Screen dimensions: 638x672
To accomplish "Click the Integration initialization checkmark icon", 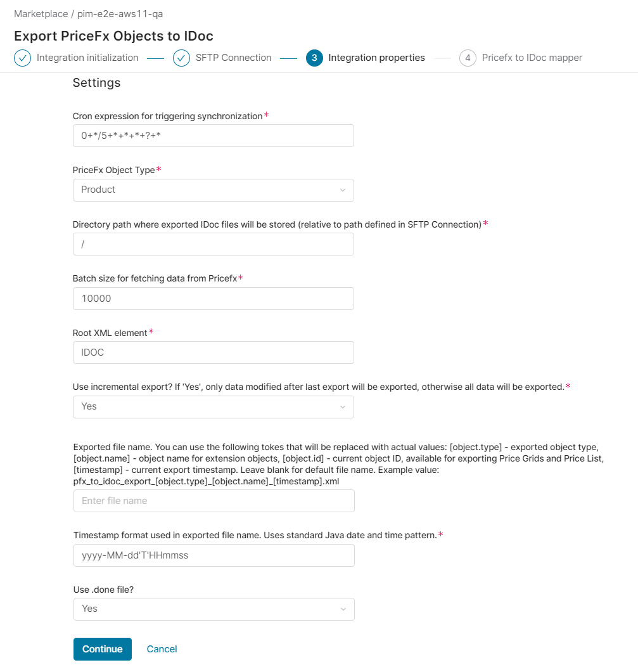I will tap(22, 58).
